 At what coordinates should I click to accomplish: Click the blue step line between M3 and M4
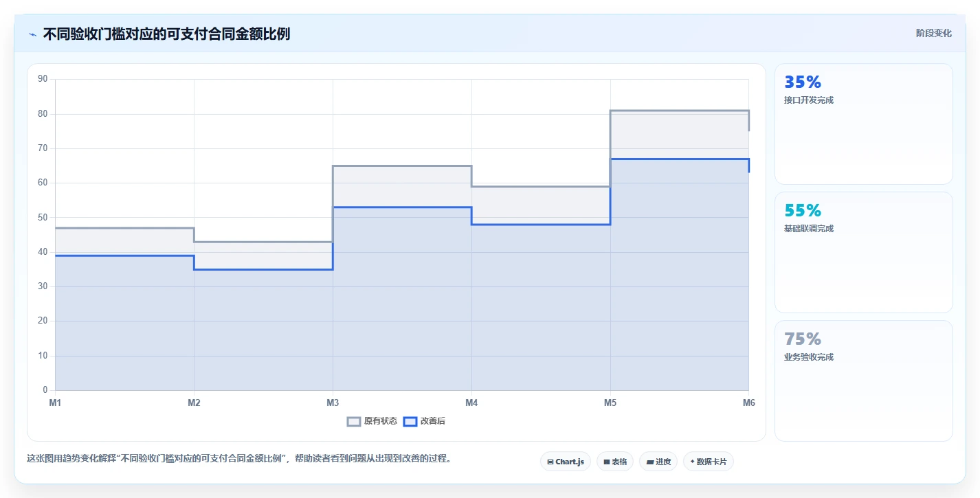[402, 207]
